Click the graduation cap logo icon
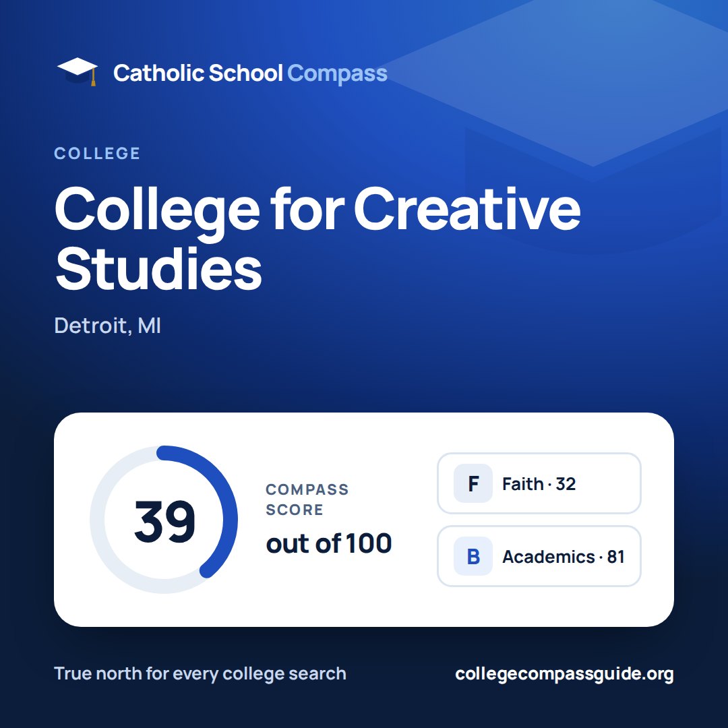 (x=78, y=71)
